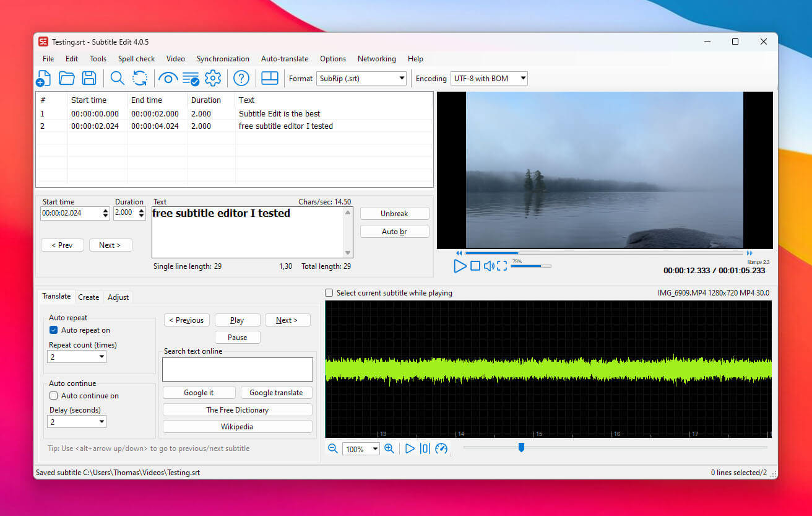Screen dimensions: 812x516
Task: Tick Select current subtitle while playing
Action: (x=329, y=293)
